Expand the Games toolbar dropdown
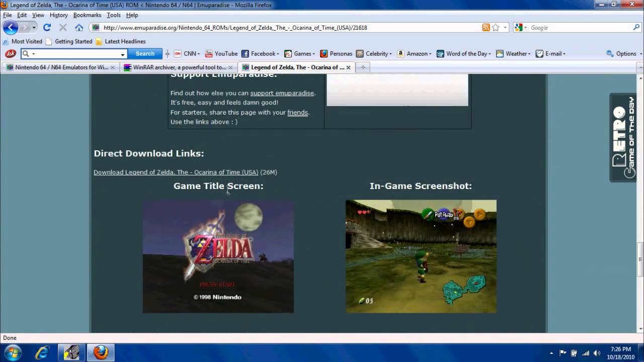Screen dimensions: 644x362 click(313, 54)
